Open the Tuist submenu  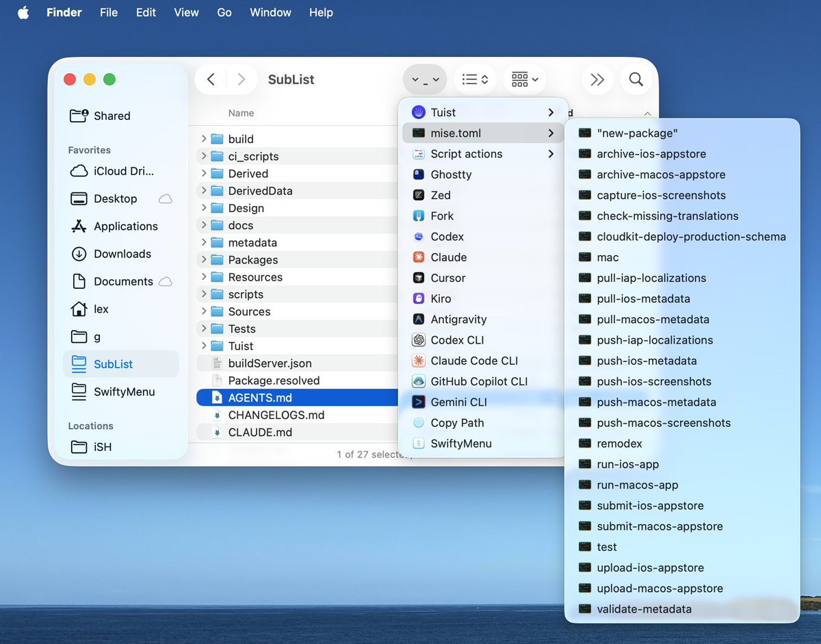tap(482, 112)
